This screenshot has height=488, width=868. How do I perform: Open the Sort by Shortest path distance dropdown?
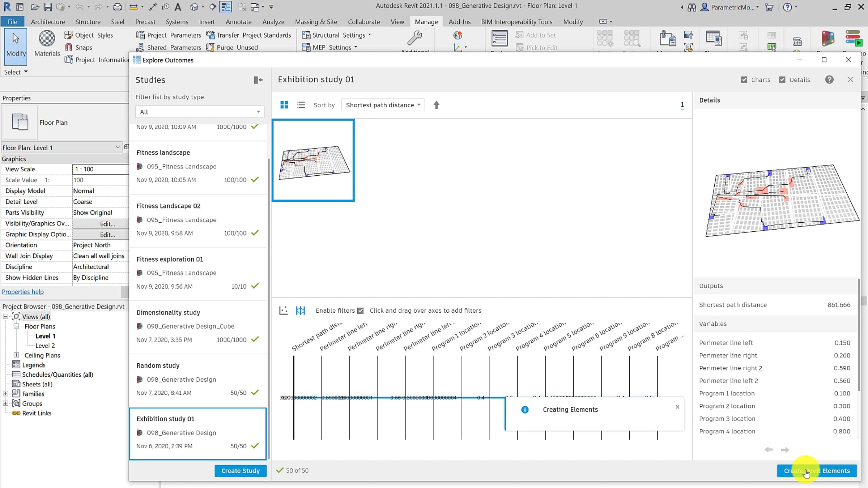383,105
